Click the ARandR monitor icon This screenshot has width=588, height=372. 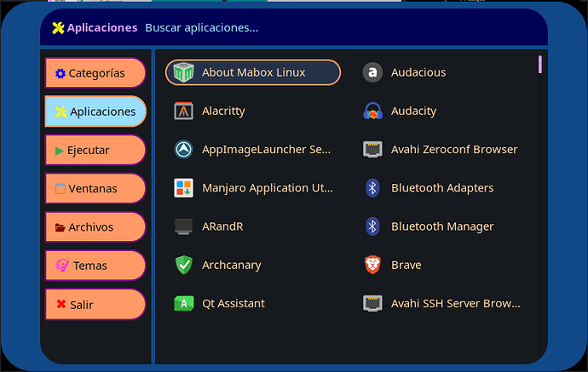(x=184, y=226)
